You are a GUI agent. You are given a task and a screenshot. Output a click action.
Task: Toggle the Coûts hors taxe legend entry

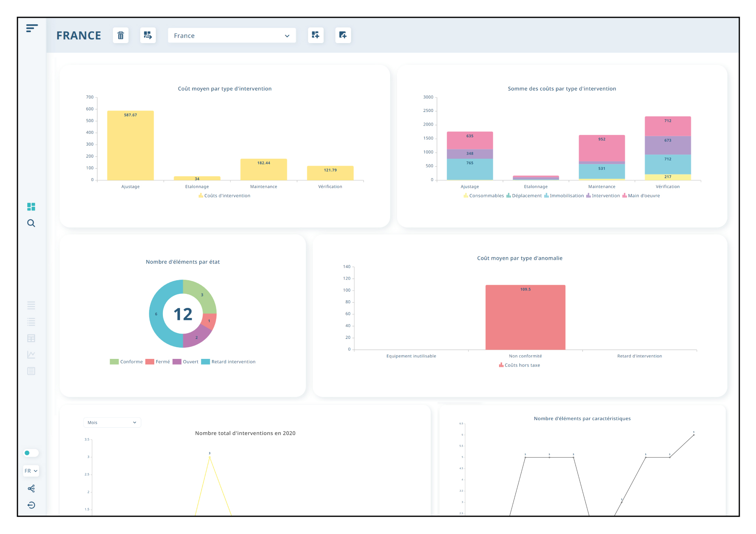point(519,365)
